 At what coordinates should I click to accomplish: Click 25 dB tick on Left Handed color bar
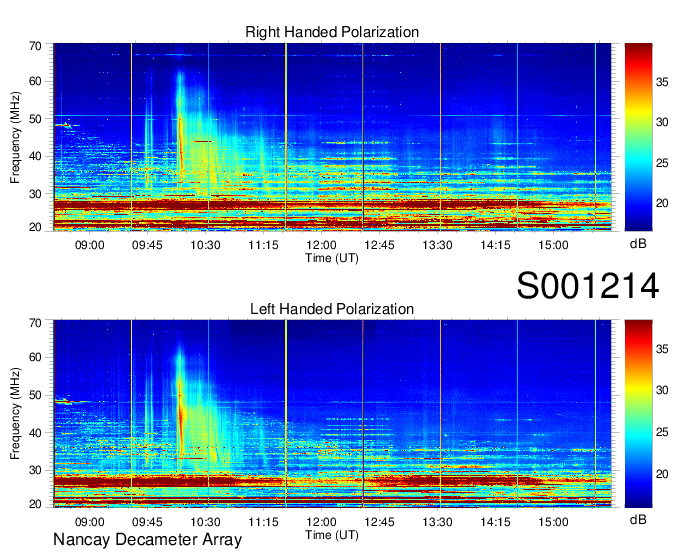point(662,432)
